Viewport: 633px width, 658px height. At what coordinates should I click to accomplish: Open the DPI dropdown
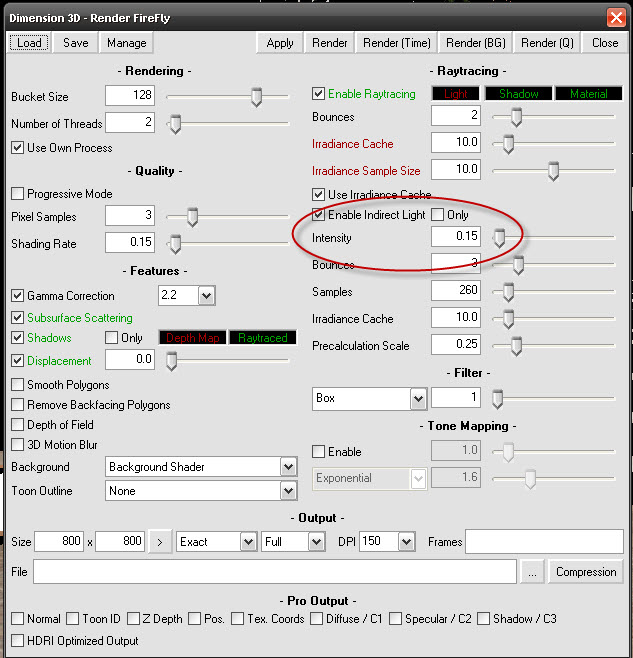coord(406,542)
